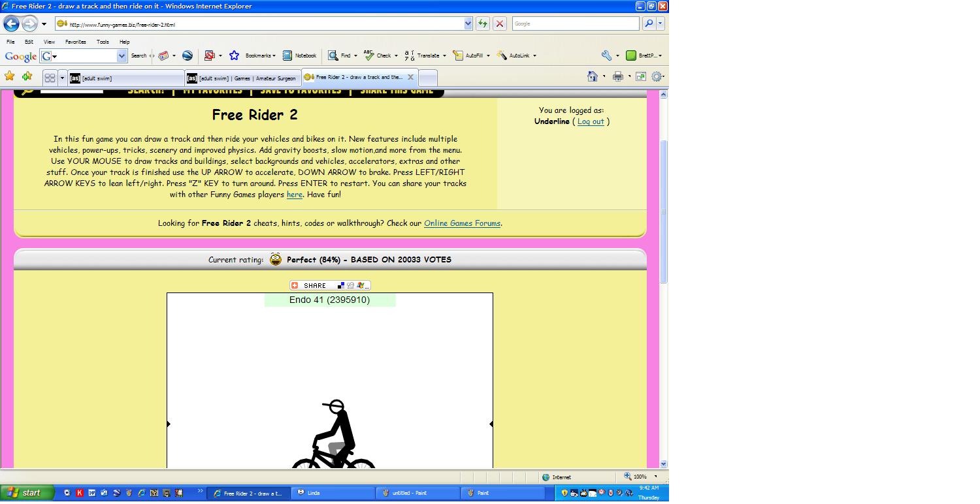Click the yellow security shield tray icon
The height and width of the screenshot is (504, 980).
coord(564,493)
